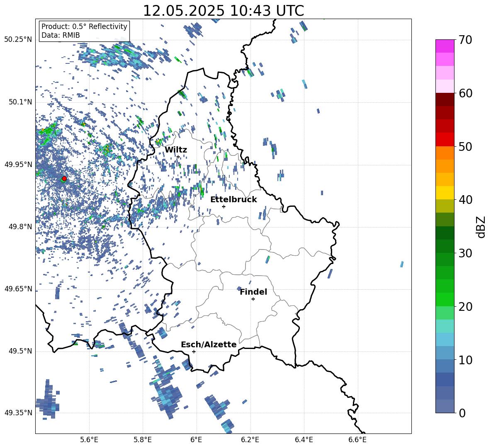
Task: Click the 6°E longitude label
Action: coord(196,440)
